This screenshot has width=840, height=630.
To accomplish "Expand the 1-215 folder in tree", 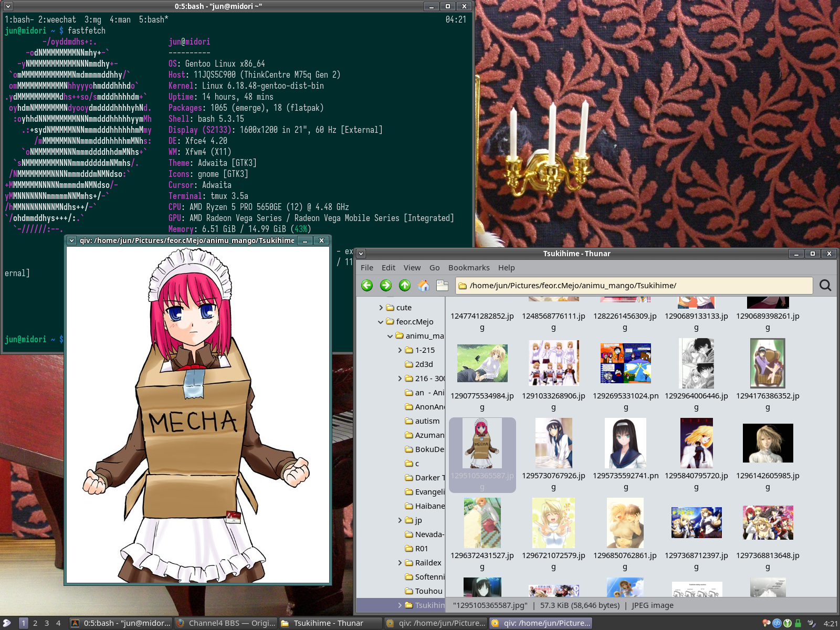I will point(400,350).
